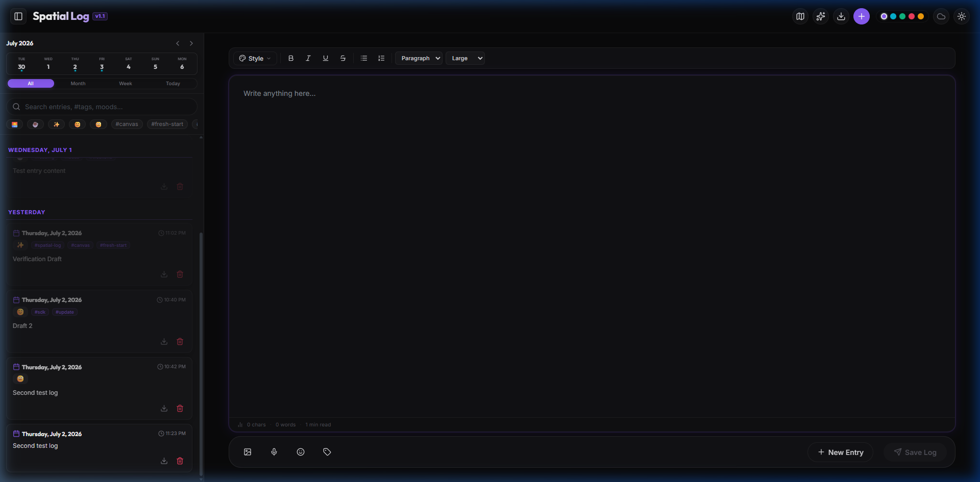The height and width of the screenshot is (482, 980).
Task: Switch to the Month filter tab
Action: (78, 84)
